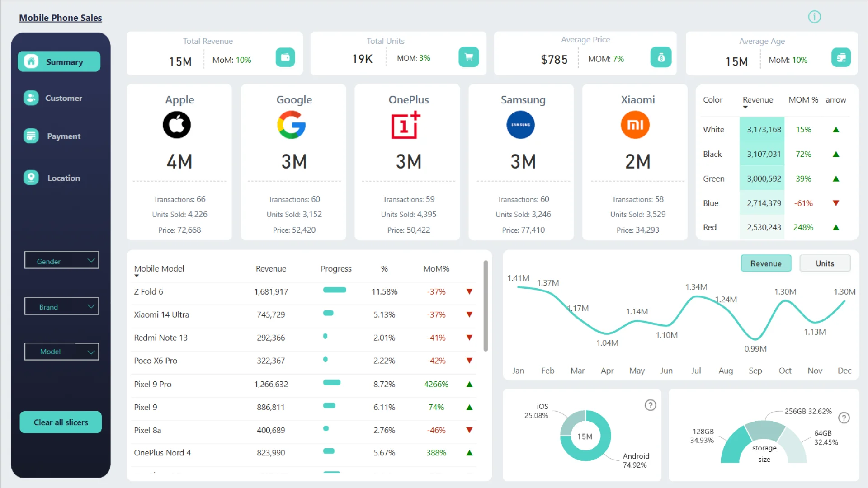Click the Total Revenue wallet icon
This screenshot has height=488, width=868.
(x=285, y=57)
